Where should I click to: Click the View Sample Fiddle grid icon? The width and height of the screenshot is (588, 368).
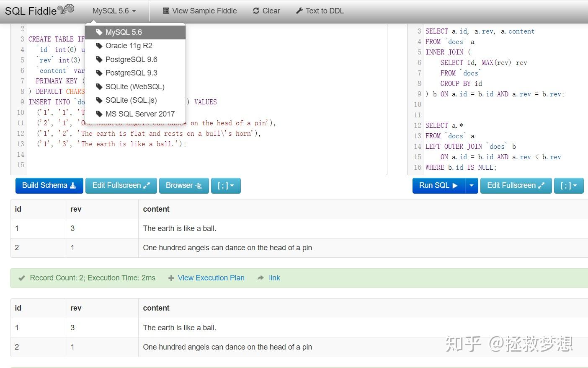(166, 10)
